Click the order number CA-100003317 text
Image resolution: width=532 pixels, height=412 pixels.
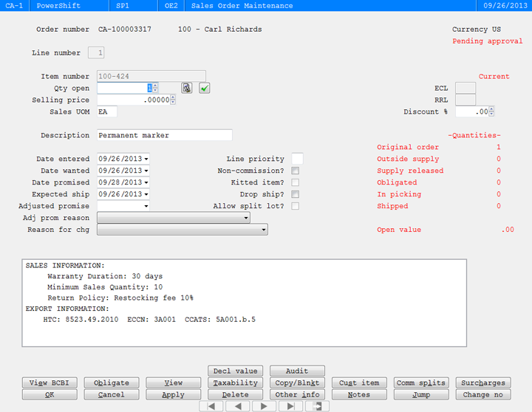click(x=125, y=30)
